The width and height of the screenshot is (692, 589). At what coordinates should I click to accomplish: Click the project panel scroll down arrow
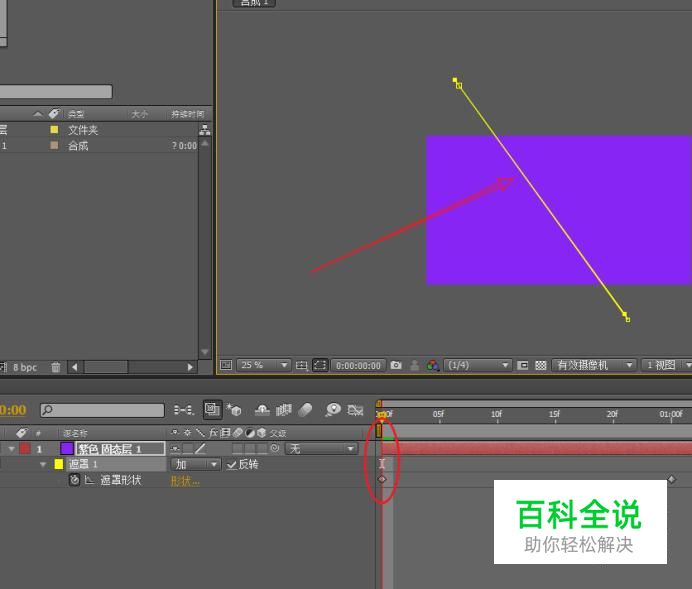pyautogui.click(x=205, y=352)
